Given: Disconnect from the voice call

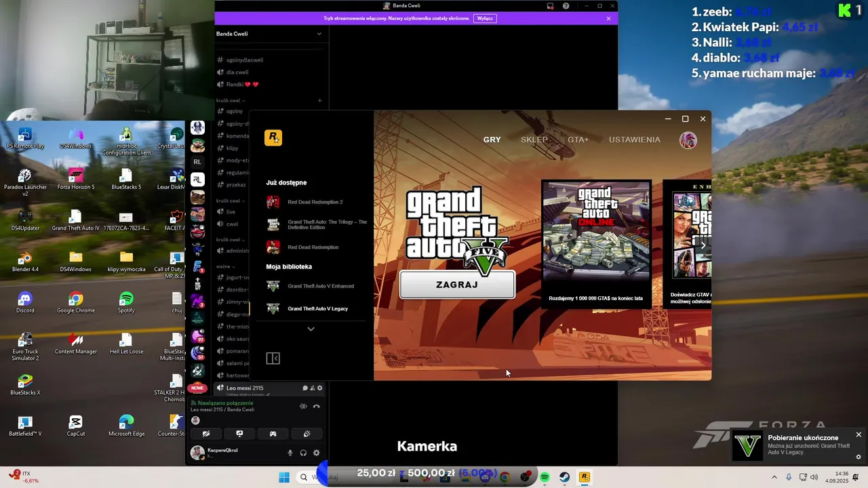Looking at the screenshot, I should pos(316,407).
